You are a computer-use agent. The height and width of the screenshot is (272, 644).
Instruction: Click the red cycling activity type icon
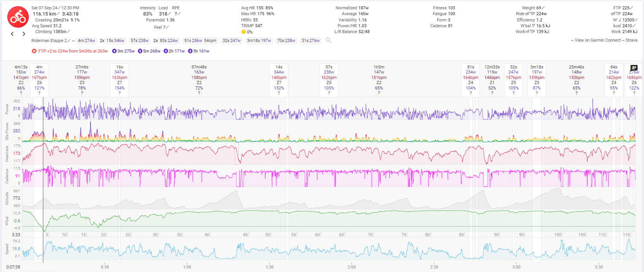tap(18, 17)
